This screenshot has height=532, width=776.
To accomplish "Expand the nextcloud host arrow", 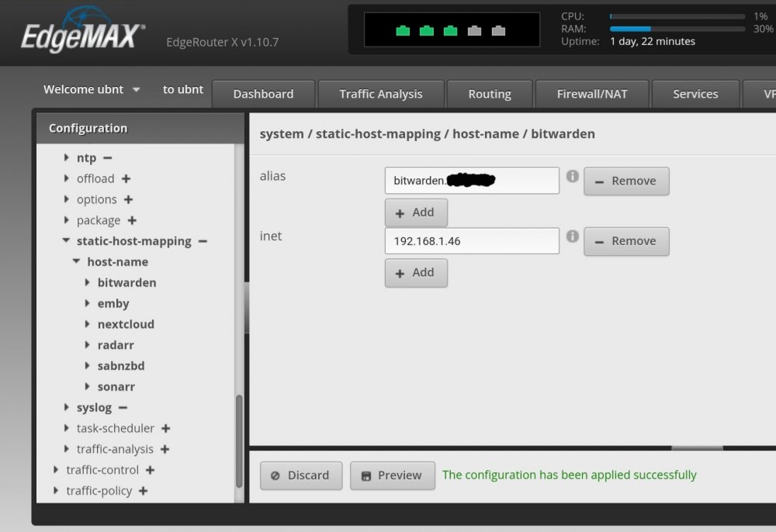I will click(x=87, y=324).
